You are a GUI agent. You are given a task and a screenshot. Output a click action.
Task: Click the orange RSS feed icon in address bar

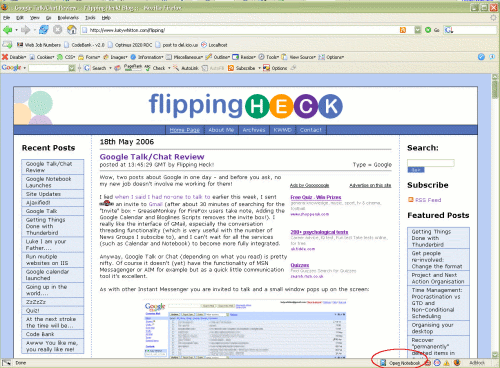pyautogui.click(x=403, y=30)
